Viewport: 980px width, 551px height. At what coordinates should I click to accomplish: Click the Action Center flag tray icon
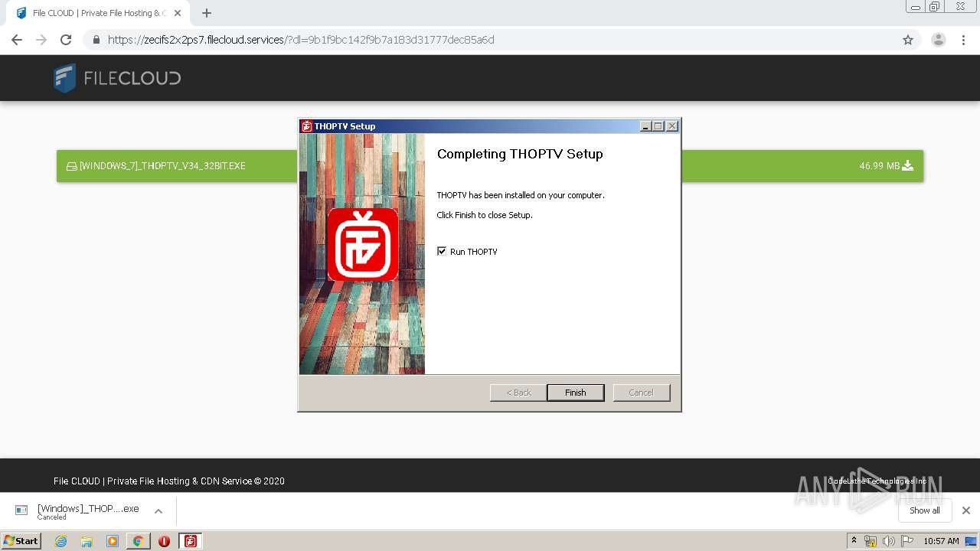point(907,541)
